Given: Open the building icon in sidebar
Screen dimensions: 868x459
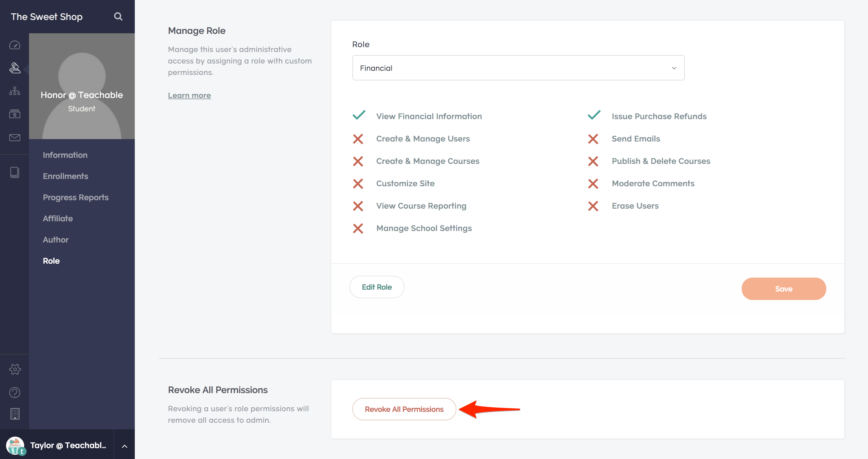Looking at the screenshot, I should (15, 414).
